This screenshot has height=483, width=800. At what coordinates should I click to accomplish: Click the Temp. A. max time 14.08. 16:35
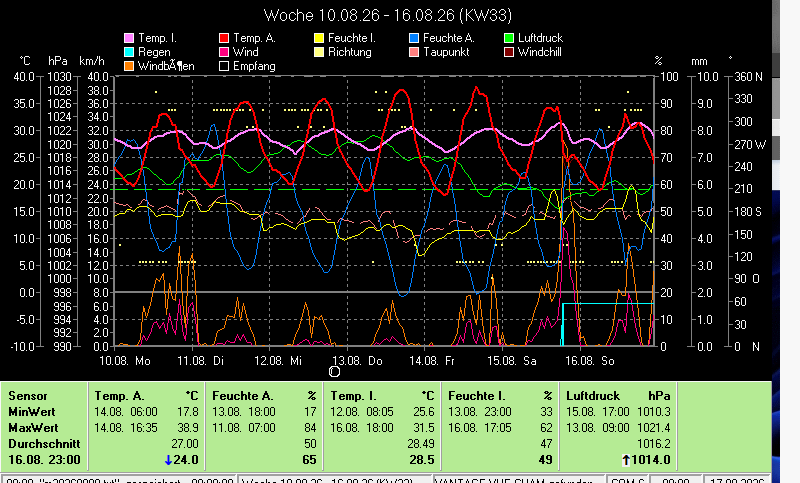point(126,428)
